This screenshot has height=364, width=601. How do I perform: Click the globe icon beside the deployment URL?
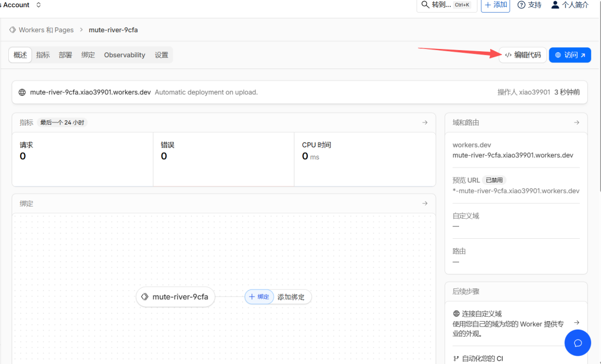pyautogui.click(x=22, y=92)
